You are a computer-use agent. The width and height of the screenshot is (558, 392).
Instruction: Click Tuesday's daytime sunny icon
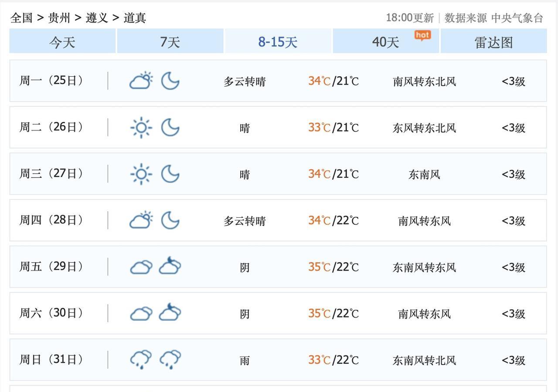point(141,128)
